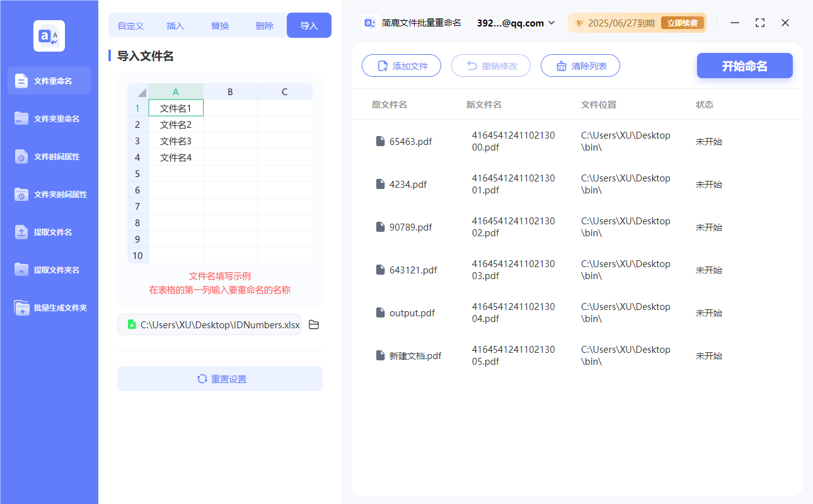The image size is (813, 504).
Task: Select the 提取文件名 extraction tool
Action: (49, 232)
